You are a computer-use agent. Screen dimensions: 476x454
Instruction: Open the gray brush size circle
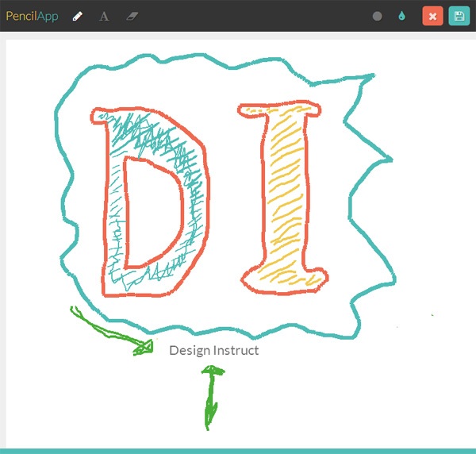point(377,16)
